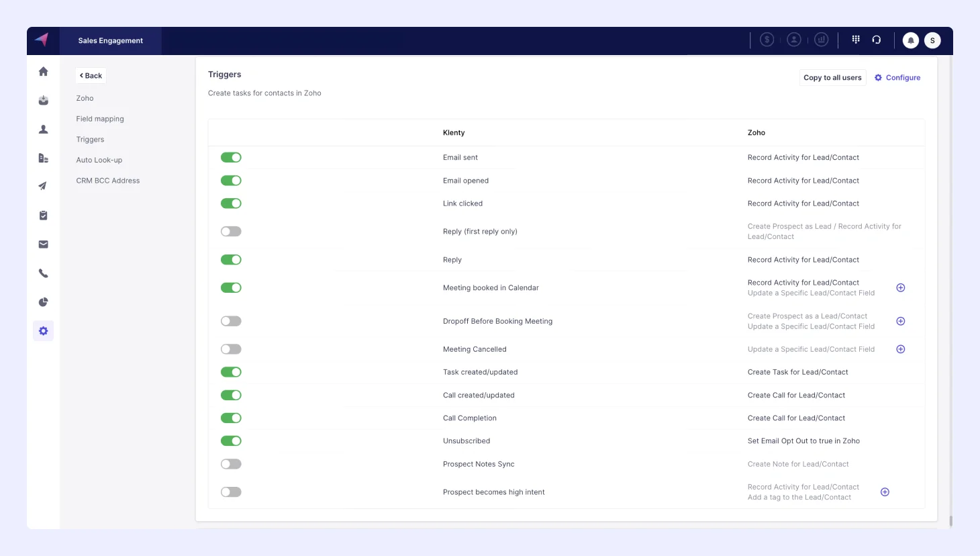
Task: Select the pie chart reports icon
Action: [43, 302]
